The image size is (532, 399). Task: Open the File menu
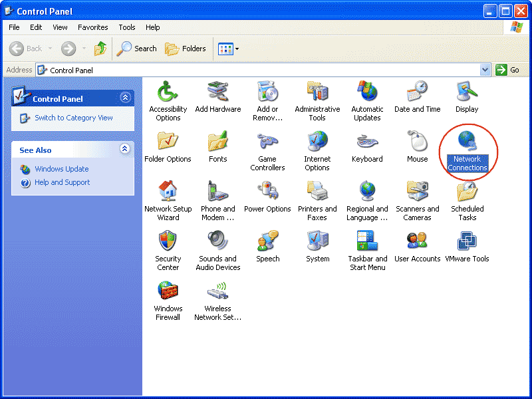(x=14, y=27)
